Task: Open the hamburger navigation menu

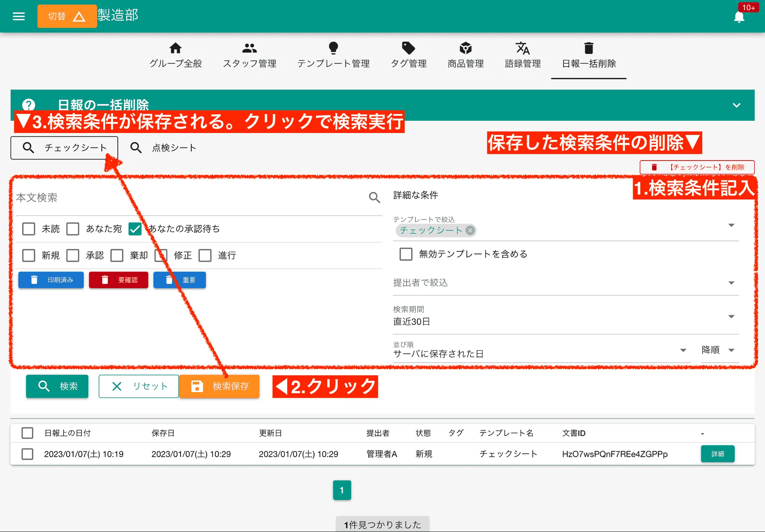Action: 18,16
